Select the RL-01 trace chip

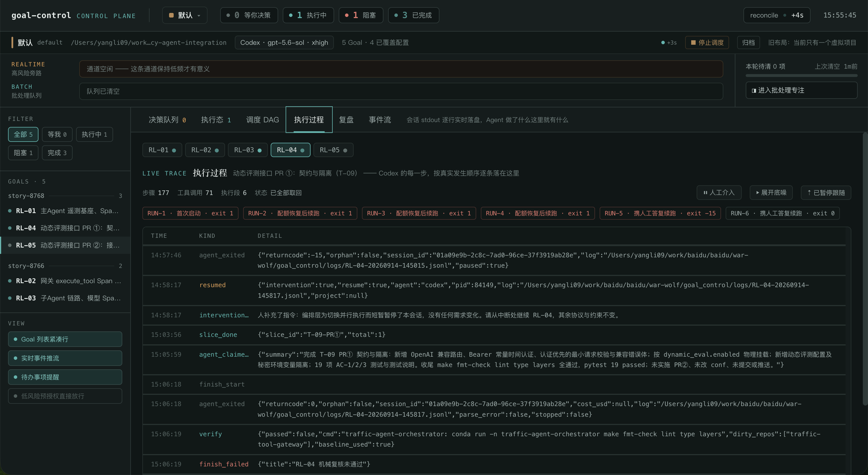pos(162,150)
